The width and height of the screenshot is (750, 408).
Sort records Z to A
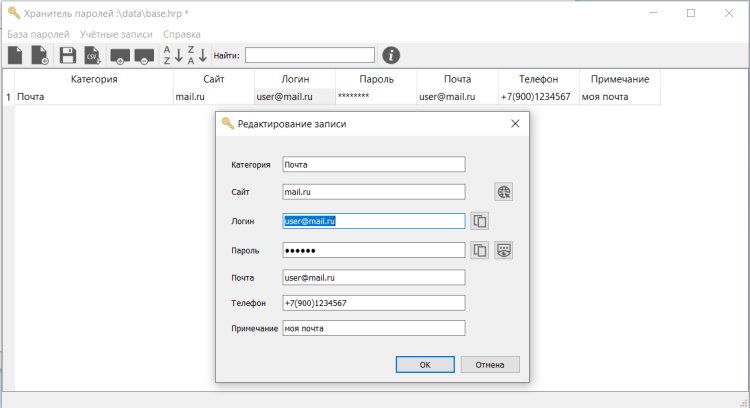[x=197, y=55]
